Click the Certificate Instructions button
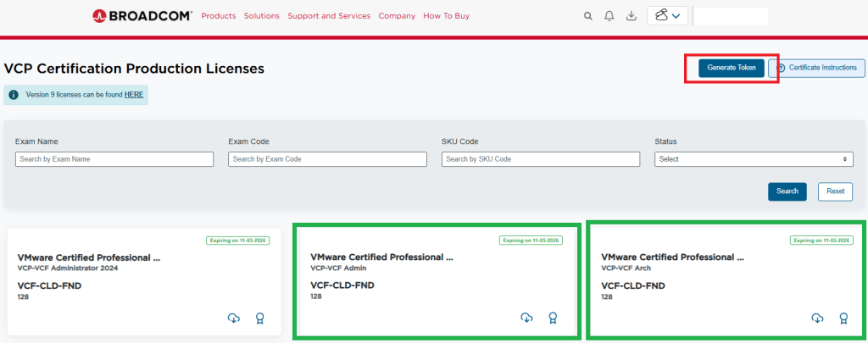The height and width of the screenshot is (343, 868). tap(816, 68)
